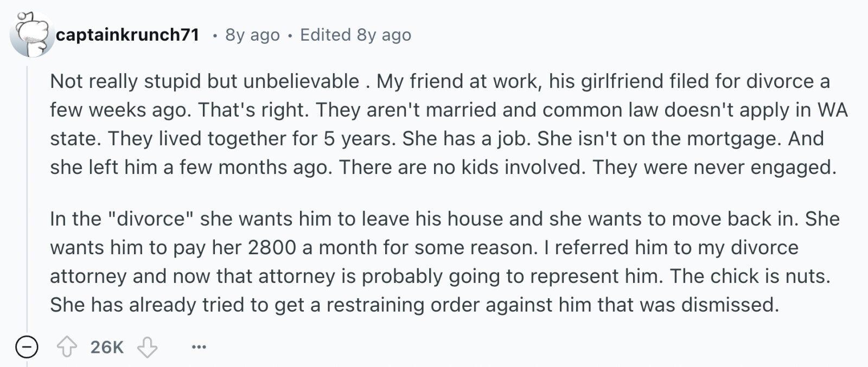The height and width of the screenshot is (367, 868).
Task: Upvote the captainkrunch71 comment
Action: [67, 347]
